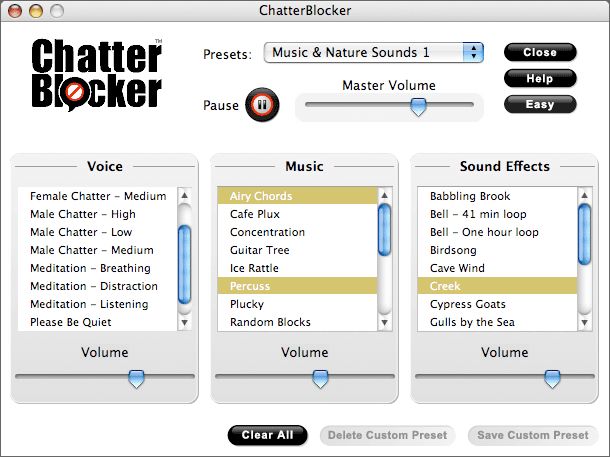Select Plucky music
610x457 pixels.
pos(297,304)
